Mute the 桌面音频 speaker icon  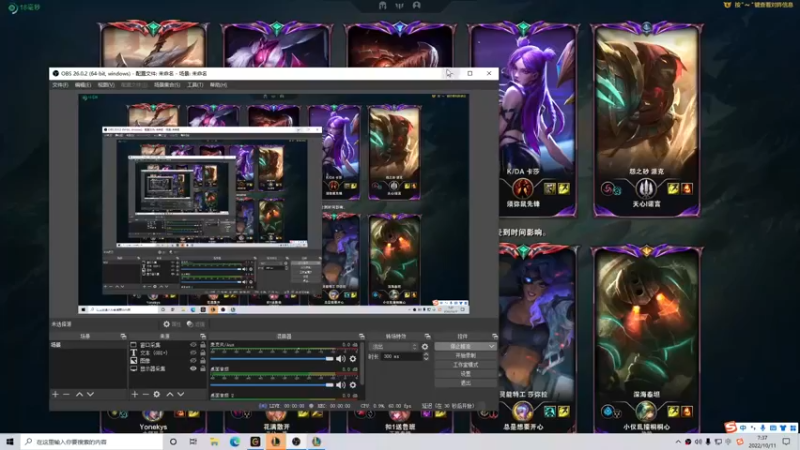[x=341, y=385]
